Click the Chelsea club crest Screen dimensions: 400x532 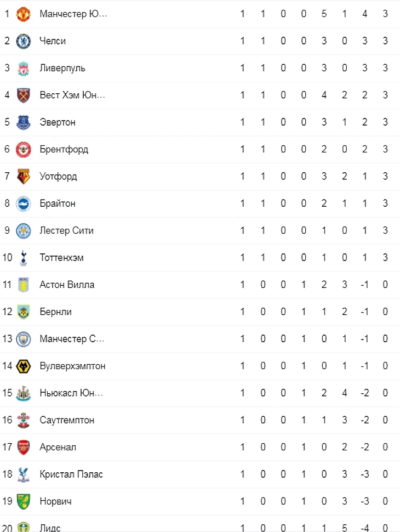(24, 41)
